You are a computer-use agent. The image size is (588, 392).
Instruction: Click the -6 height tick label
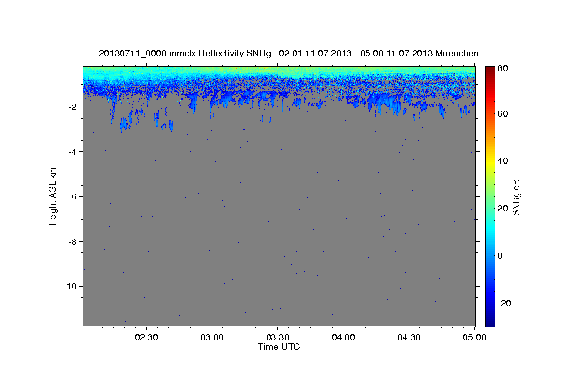pos(73,196)
